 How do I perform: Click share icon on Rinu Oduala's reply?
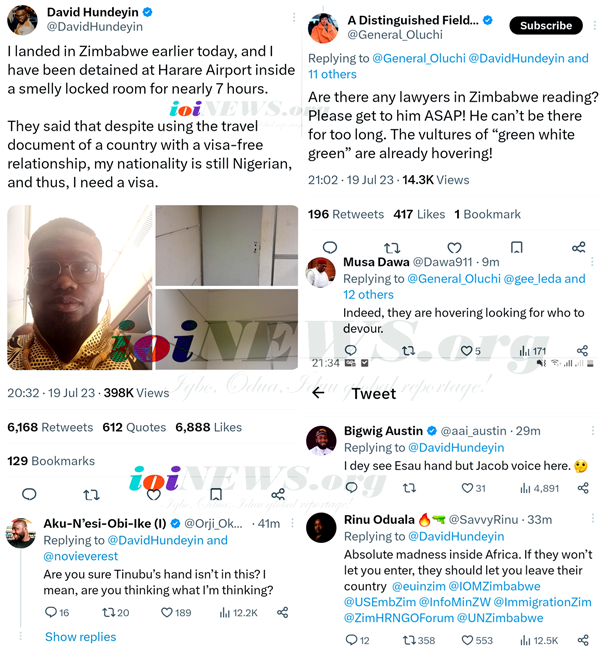tap(579, 640)
